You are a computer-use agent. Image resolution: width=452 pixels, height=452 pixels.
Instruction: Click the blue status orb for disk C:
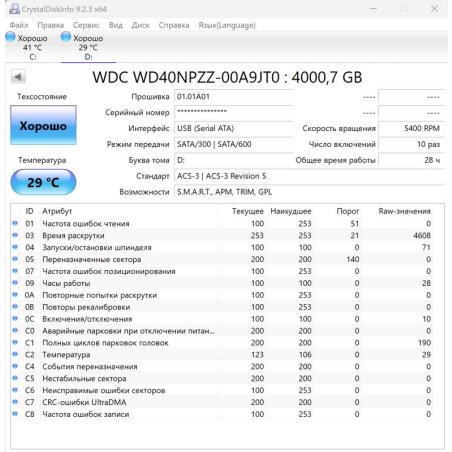[10, 37]
